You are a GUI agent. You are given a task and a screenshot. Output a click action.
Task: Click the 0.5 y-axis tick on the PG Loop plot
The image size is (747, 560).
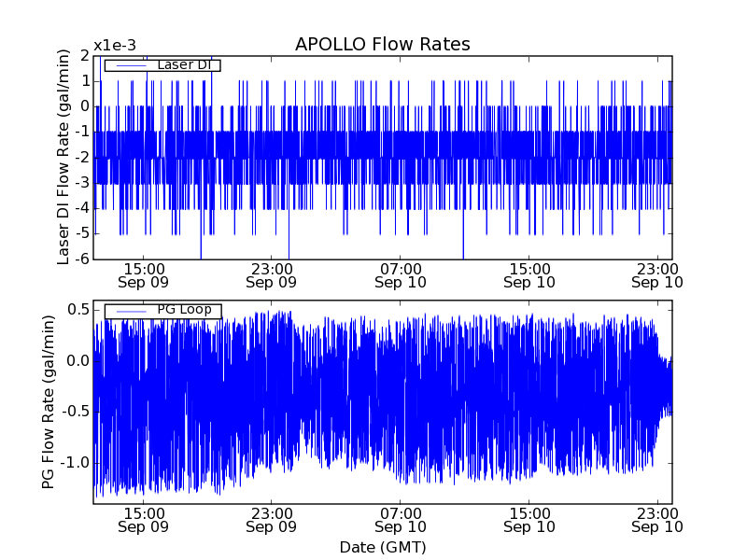[78, 309]
